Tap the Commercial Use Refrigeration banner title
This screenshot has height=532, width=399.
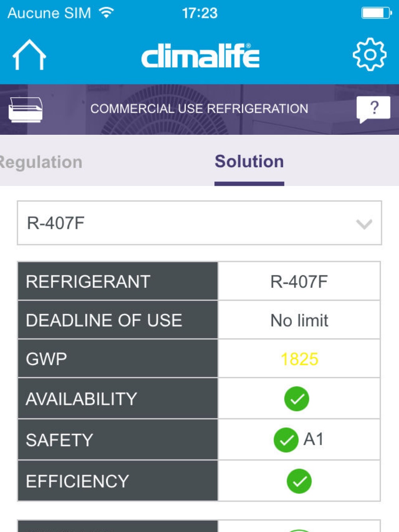coord(199,108)
